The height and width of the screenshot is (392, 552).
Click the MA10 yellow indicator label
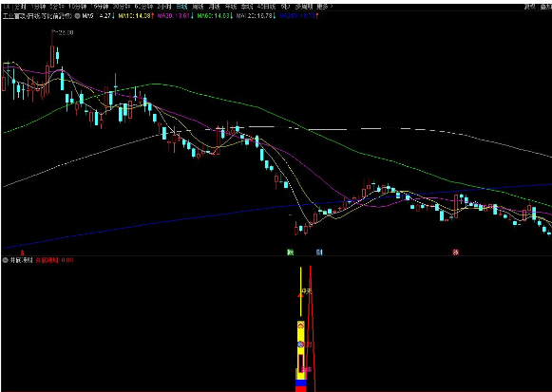(136, 16)
